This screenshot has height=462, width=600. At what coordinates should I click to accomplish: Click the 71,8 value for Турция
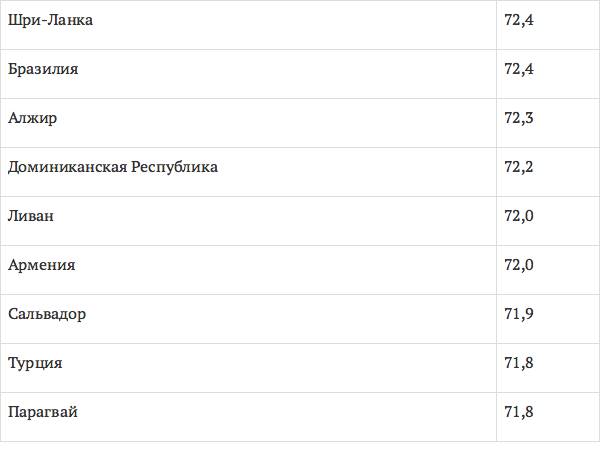519,363
